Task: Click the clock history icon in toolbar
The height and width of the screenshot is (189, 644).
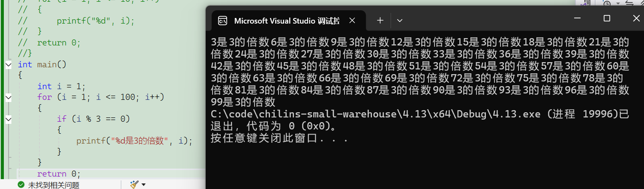Action: click(607, 3)
